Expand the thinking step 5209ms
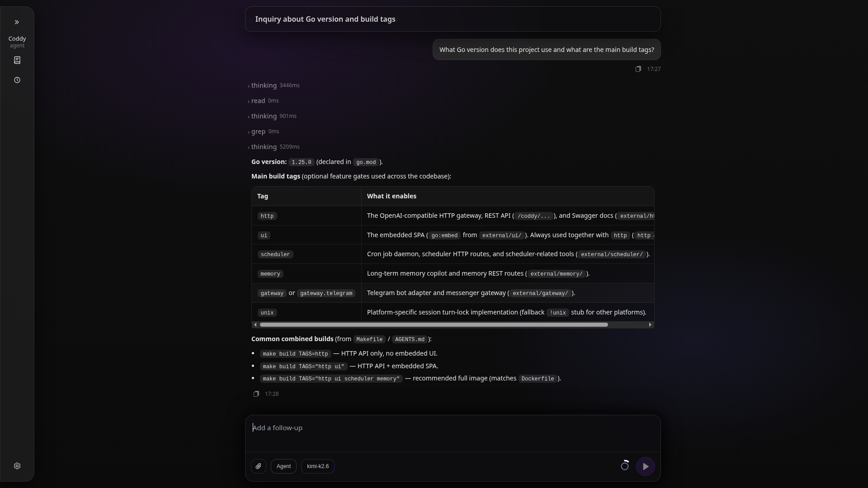The height and width of the screenshot is (488, 868). [274, 147]
